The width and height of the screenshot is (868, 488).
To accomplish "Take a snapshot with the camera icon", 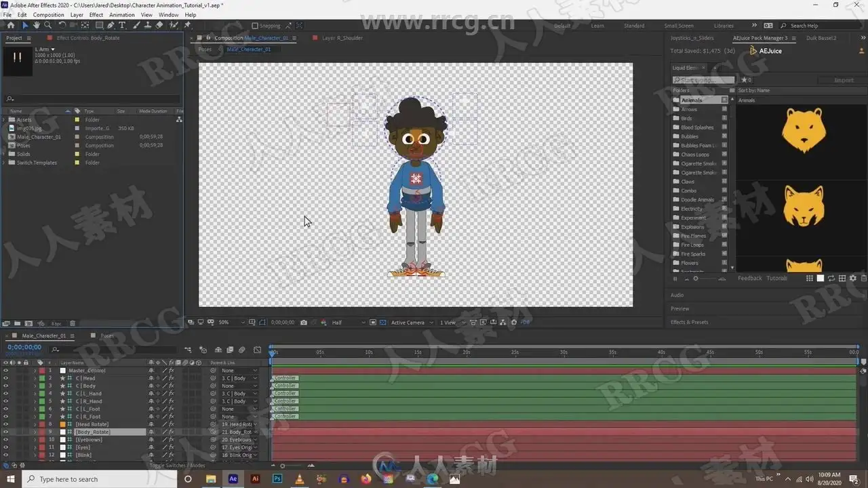I will pos(303,323).
